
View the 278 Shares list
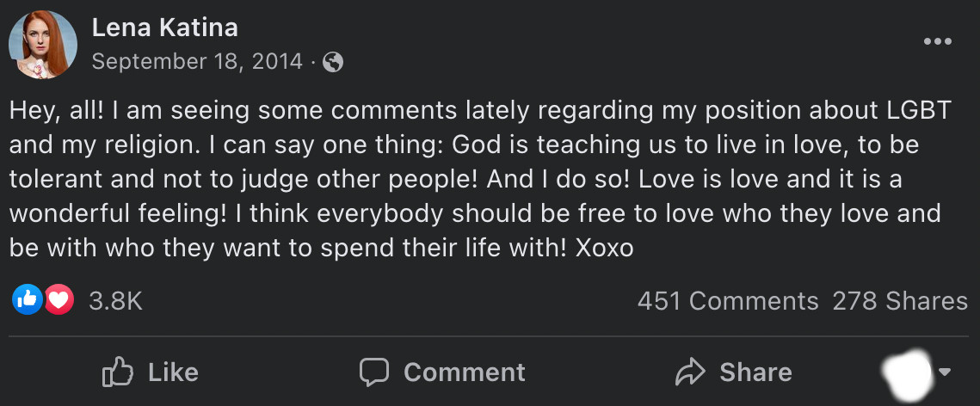[899, 301]
